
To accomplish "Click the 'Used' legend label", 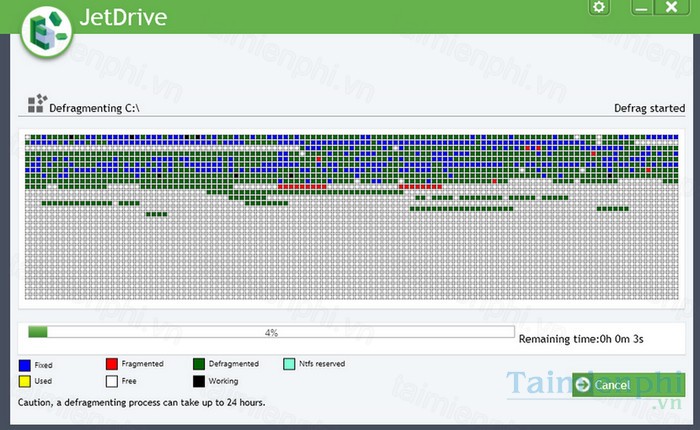I will 43,381.
